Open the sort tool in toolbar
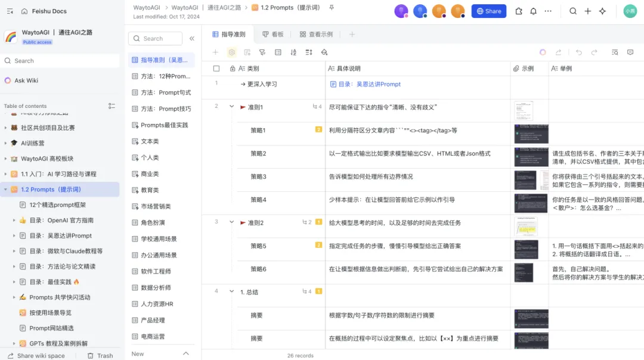 click(293, 52)
